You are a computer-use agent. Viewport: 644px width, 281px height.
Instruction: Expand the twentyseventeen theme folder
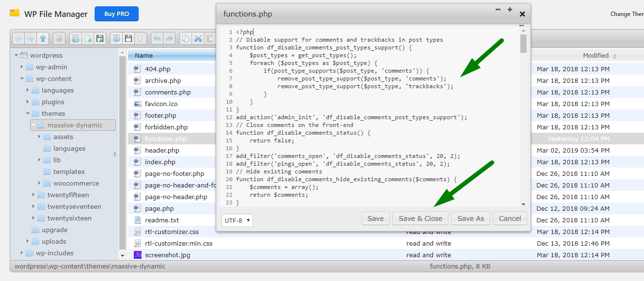coord(33,207)
